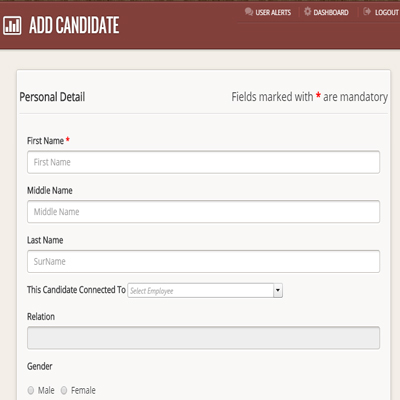
Task: Select the Female radio button
Action: pyautogui.click(x=64, y=390)
